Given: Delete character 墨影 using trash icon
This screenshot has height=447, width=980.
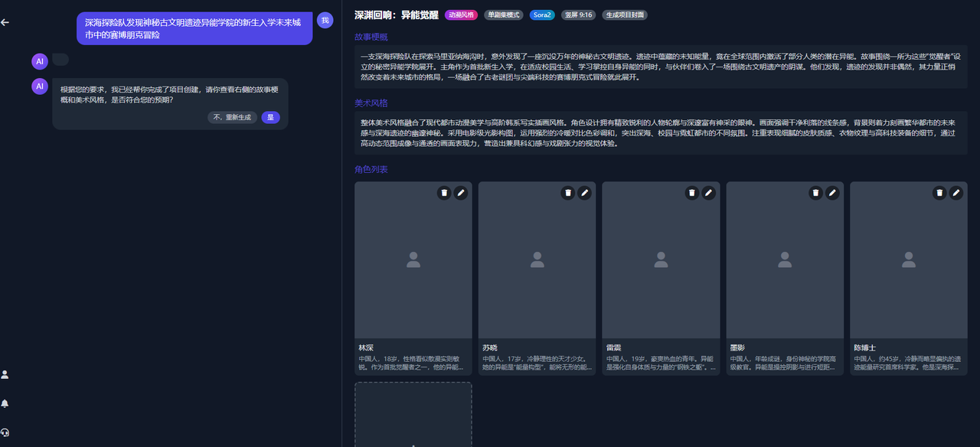Looking at the screenshot, I should (x=815, y=193).
